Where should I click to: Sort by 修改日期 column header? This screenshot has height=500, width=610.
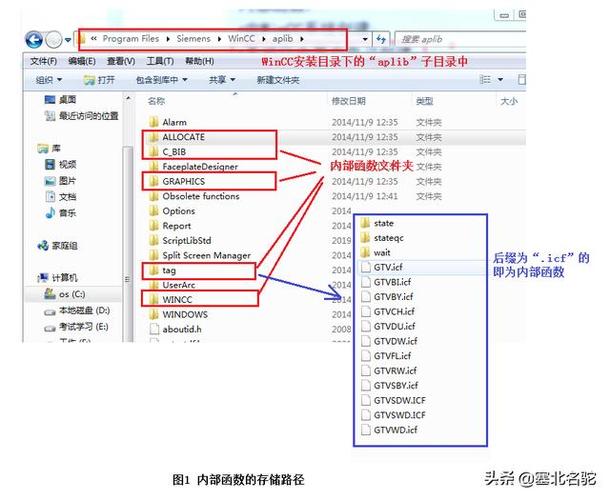(349, 101)
